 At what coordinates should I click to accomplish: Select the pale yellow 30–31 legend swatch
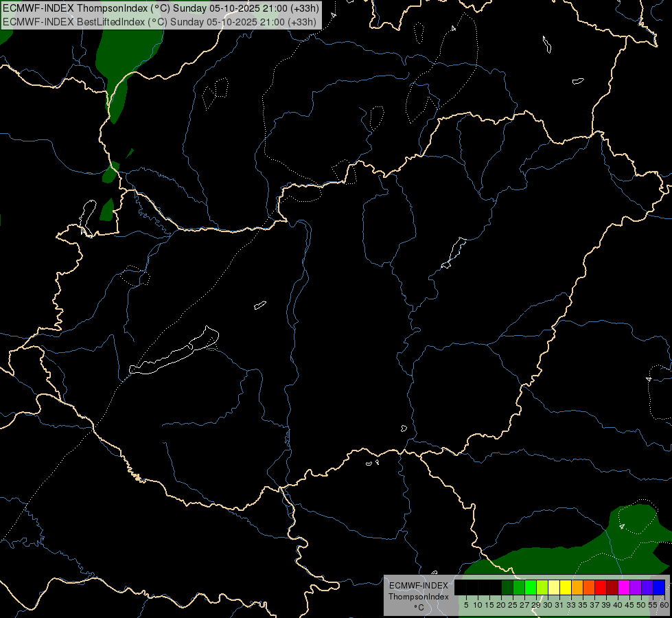pyautogui.click(x=554, y=587)
